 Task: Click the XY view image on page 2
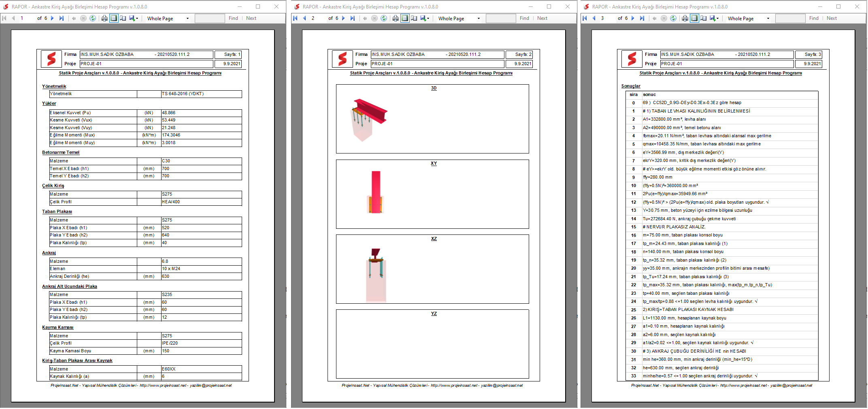(376, 192)
